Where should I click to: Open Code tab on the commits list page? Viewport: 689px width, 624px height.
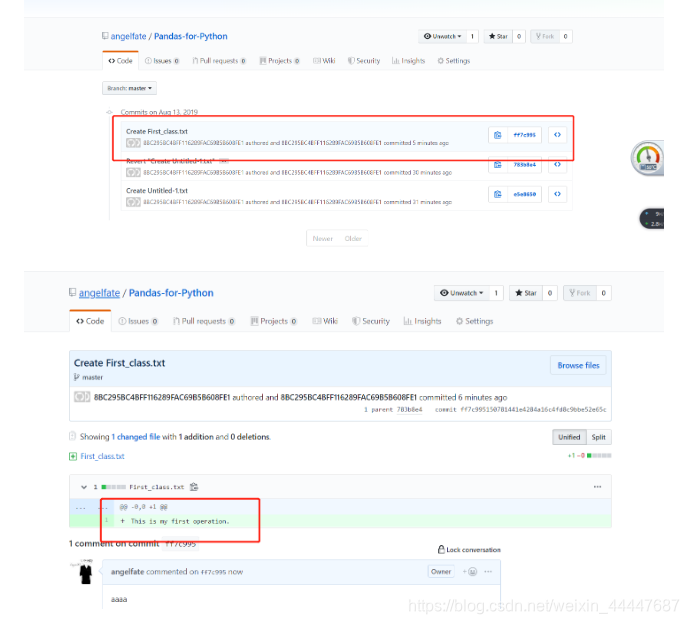pos(120,61)
